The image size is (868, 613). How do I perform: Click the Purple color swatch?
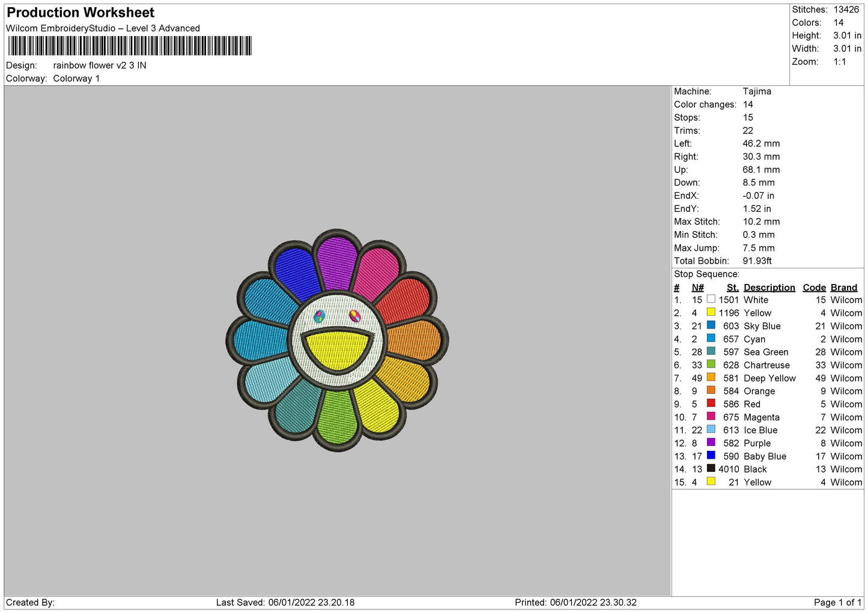point(711,442)
